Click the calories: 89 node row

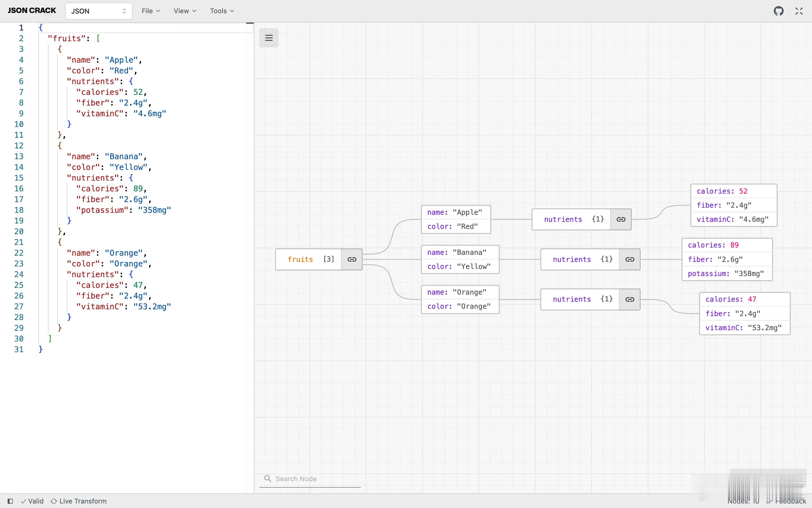tap(727, 245)
